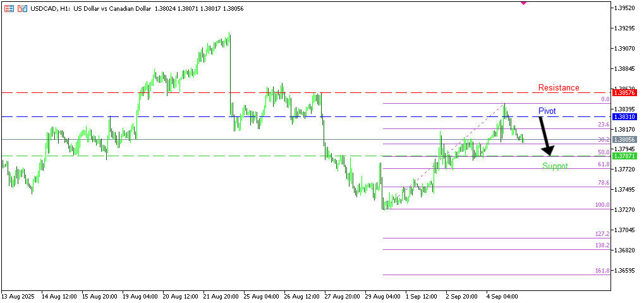Image resolution: width=644 pixels, height=303 pixels.
Task: Click the Fibonacci 100.0 level label
Action: [x=602, y=205]
